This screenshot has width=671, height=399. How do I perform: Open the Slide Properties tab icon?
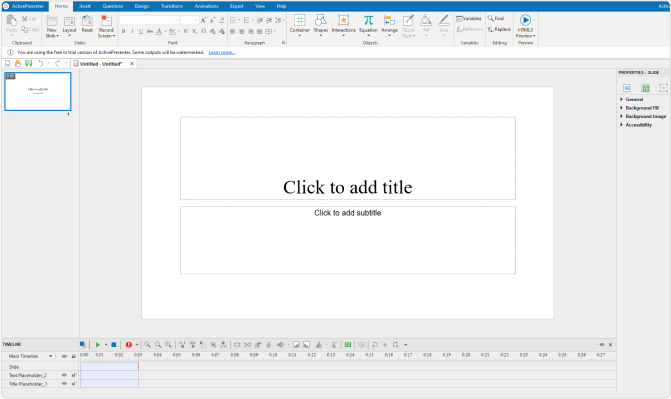626,88
